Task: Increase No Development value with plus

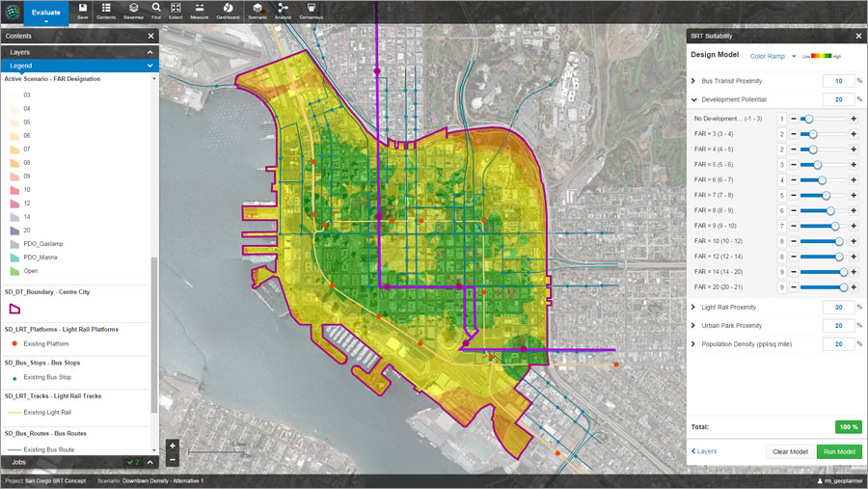Action: point(854,119)
